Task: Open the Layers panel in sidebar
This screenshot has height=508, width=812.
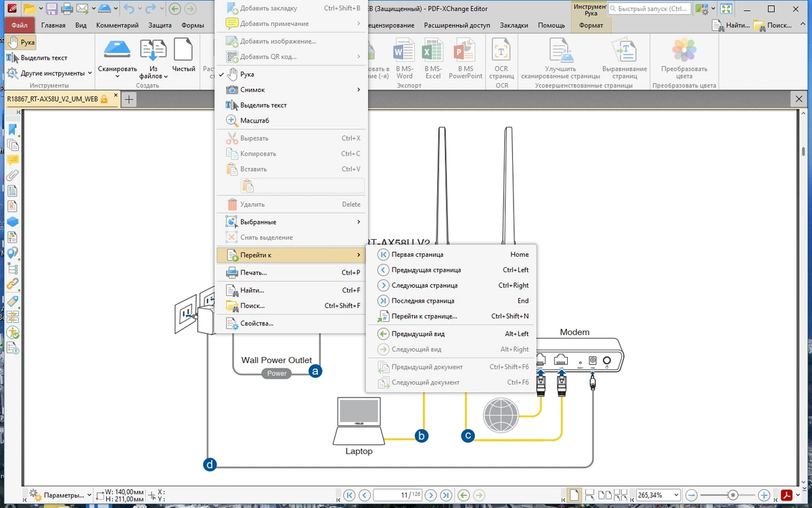Action: pyautogui.click(x=12, y=221)
